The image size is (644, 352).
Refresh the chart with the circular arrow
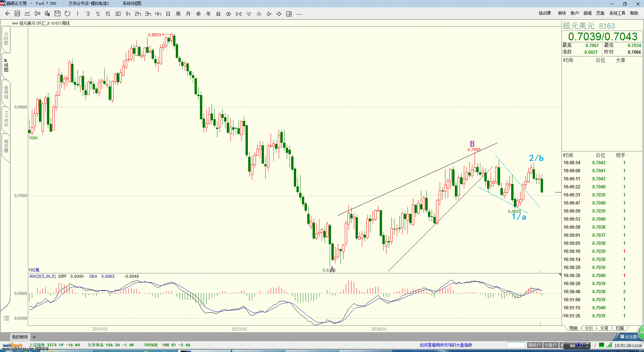pyautogui.click(x=67, y=14)
